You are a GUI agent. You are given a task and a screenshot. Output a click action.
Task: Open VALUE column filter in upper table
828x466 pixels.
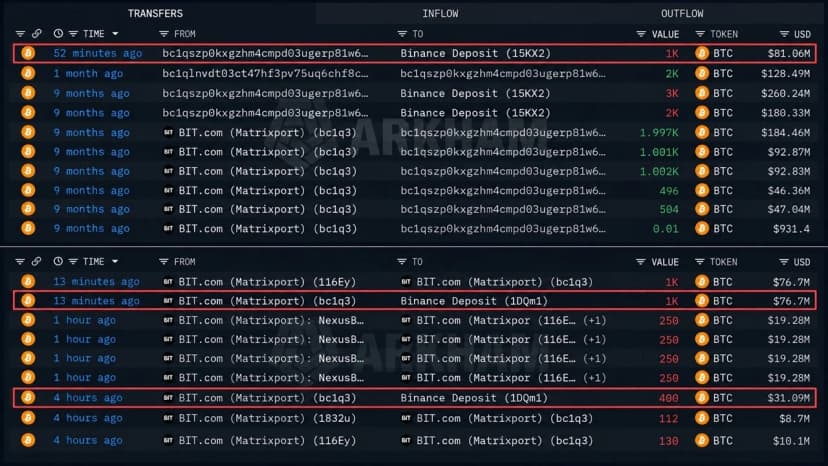pos(641,34)
